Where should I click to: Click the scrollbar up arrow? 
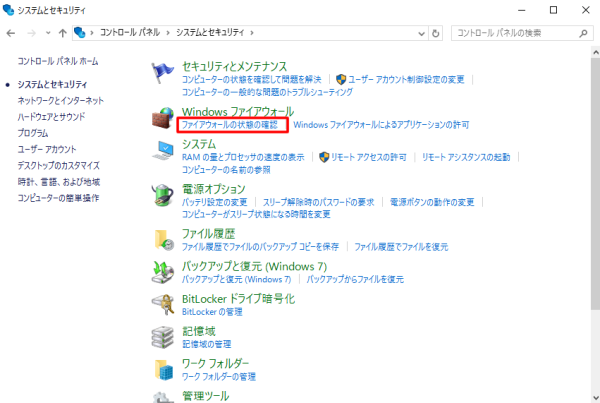coord(595,52)
